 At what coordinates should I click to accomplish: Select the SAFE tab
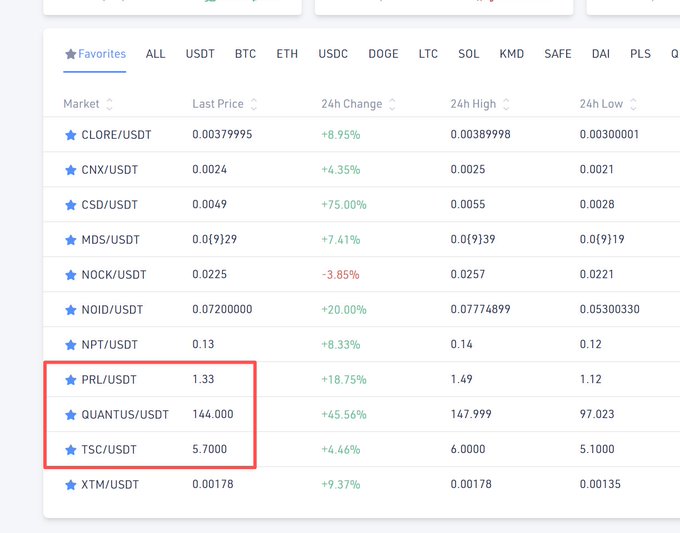(x=558, y=54)
